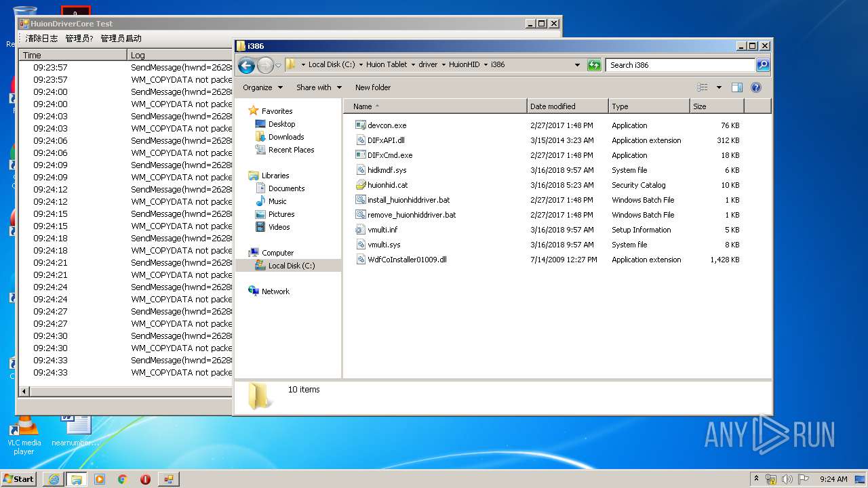The width and height of the screenshot is (868, 488).
Task: Select Local Disk (C:) in navigation pane
Action: point(292,266)
